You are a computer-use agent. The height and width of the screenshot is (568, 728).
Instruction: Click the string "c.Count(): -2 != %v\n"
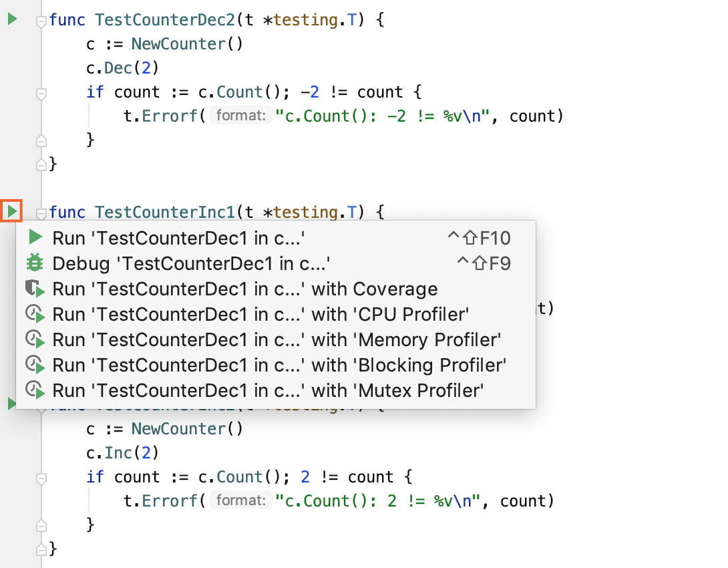(x=383, y=116)
